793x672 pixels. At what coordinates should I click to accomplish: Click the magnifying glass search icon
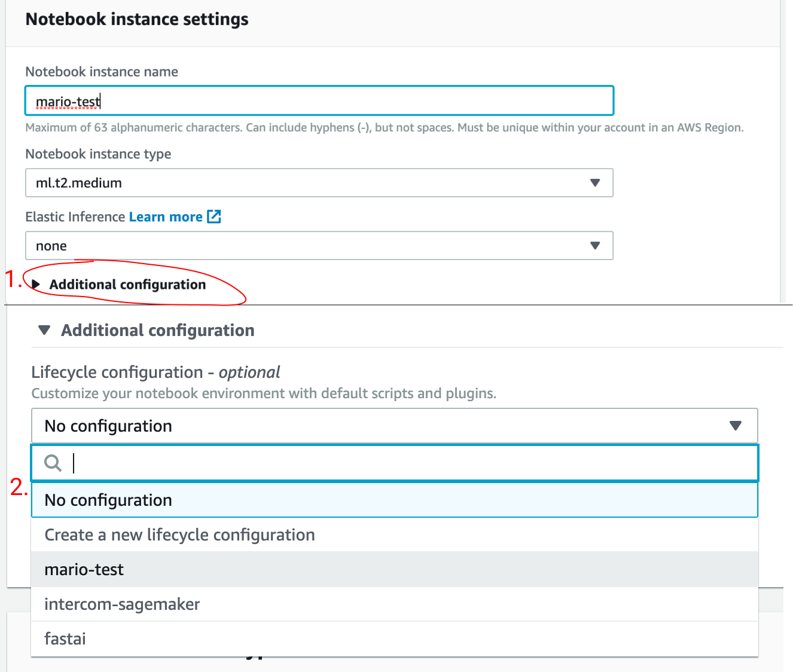(53, 463)
